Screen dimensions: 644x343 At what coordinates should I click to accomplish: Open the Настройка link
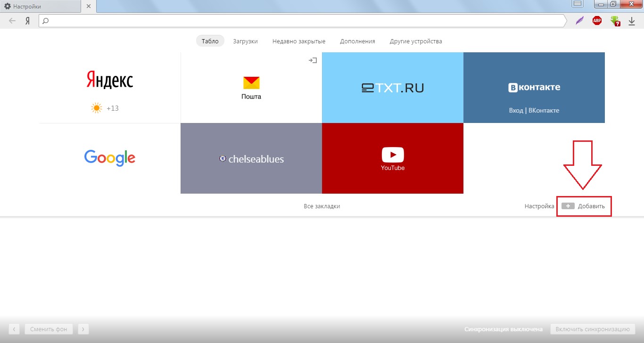click(x=539, y=206)
